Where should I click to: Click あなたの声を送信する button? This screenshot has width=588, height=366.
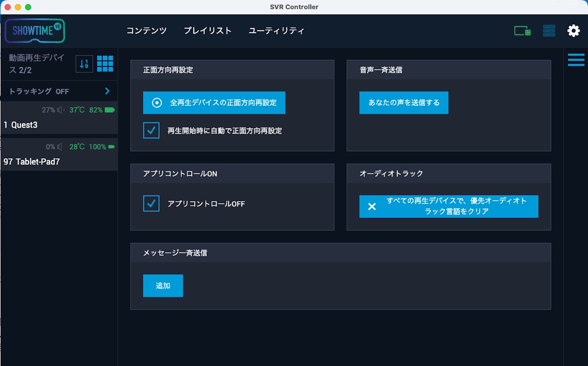[404, 103]
